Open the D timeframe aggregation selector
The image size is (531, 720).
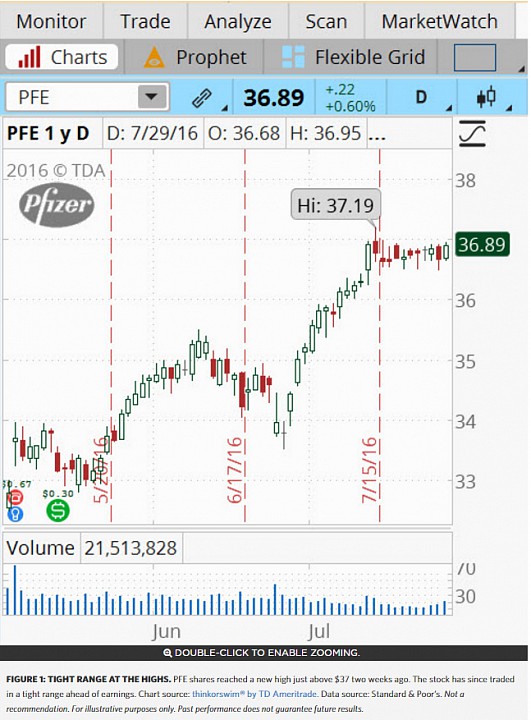point(421,97)
